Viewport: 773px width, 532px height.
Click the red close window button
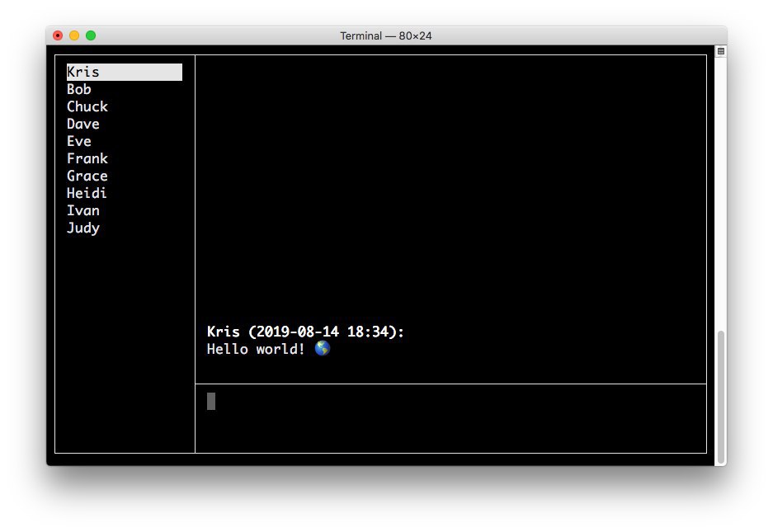pos(58,35)
